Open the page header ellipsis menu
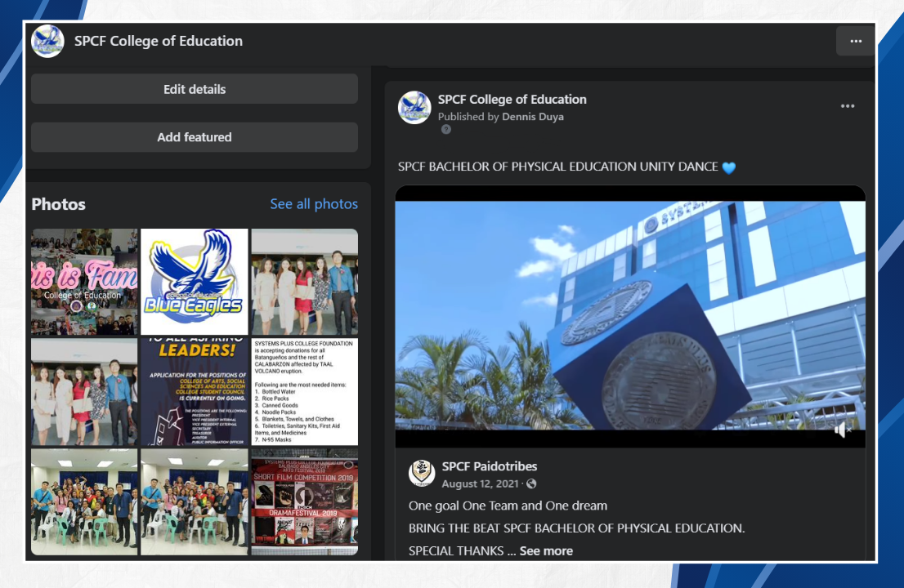 (855, 40)
